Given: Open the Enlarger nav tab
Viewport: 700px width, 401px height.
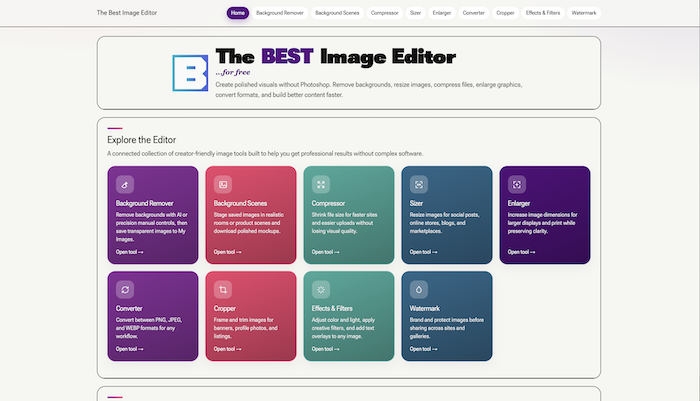Looking at the screenshot, I should [x=442, y=13].
